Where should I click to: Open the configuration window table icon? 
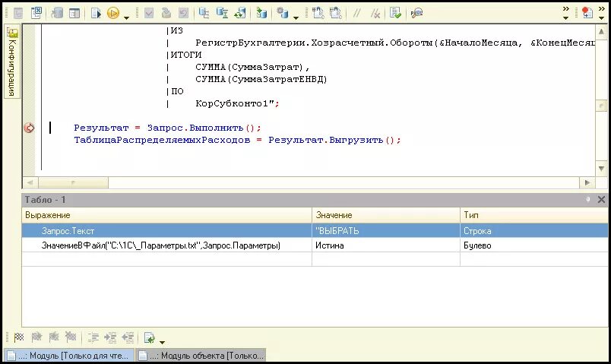[74, 13]
